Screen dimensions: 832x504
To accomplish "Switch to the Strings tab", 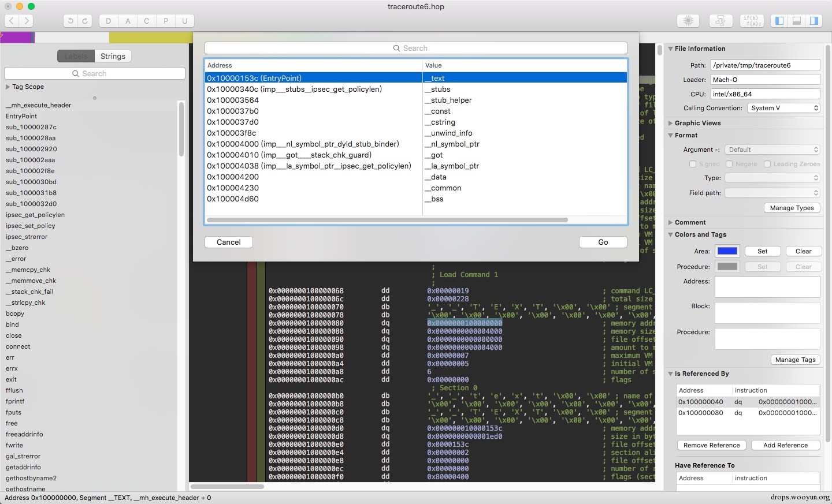I will (113, 56).
